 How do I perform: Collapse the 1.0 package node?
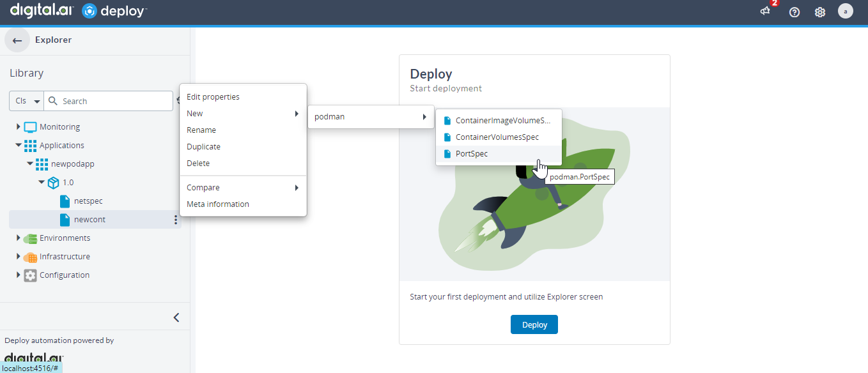pos(42,183)
